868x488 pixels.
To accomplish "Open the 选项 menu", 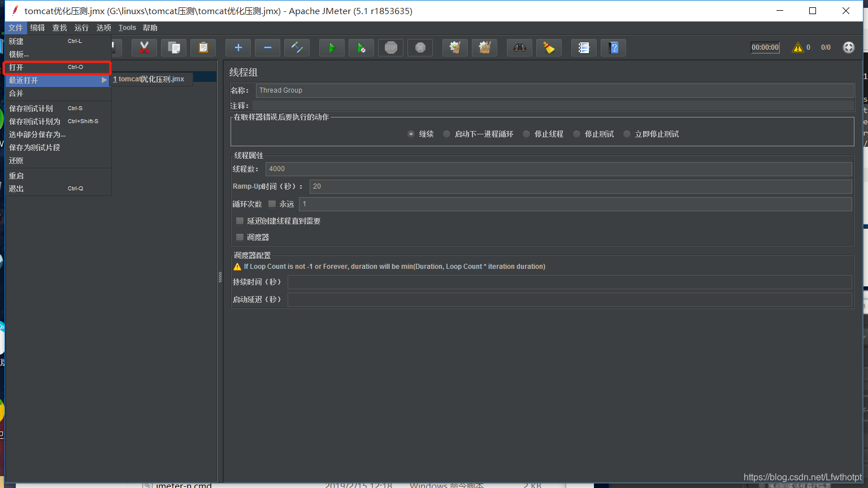I will click(104, 28).
